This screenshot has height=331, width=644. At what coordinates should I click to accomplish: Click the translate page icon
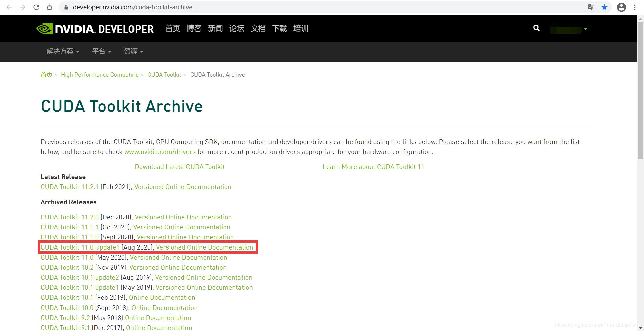pos(591,7)
